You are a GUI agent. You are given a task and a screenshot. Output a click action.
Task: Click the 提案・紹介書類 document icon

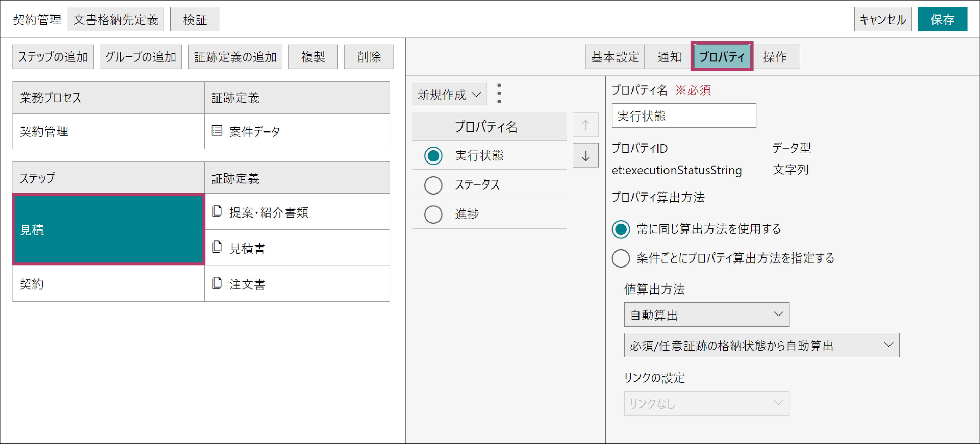pyautogui.click(x=217, y=211)
